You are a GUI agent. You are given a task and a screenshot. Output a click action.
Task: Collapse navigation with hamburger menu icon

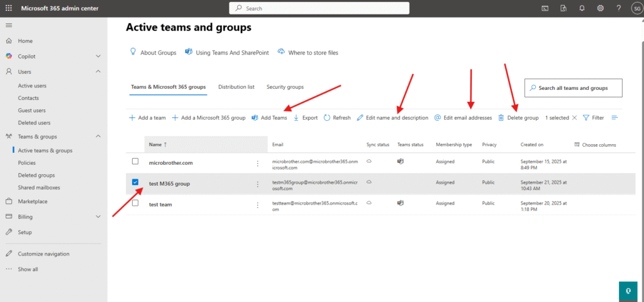tap(9, 25)
